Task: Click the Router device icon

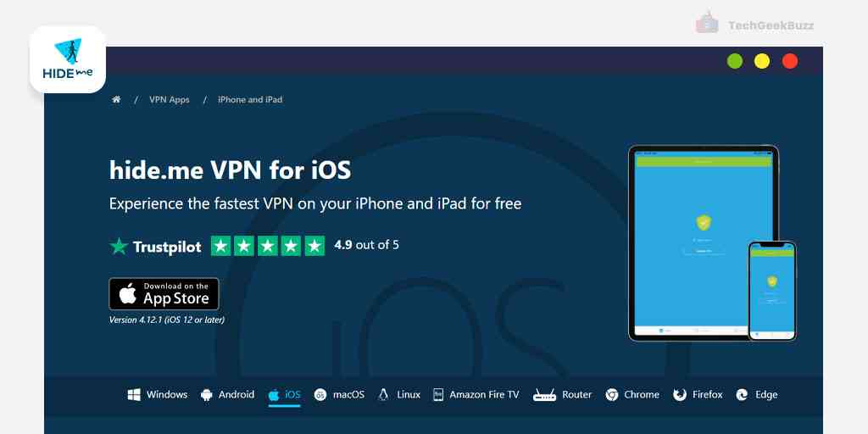Action: click(x=544, y=395)
